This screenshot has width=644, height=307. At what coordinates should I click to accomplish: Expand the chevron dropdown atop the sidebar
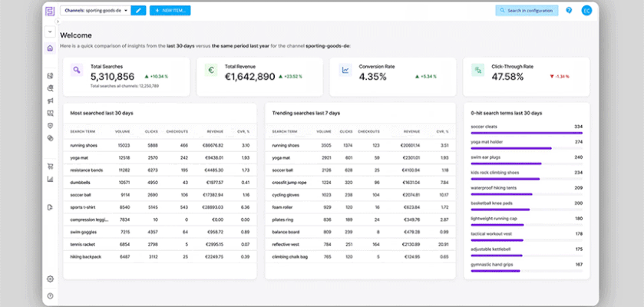pos(50,31)
